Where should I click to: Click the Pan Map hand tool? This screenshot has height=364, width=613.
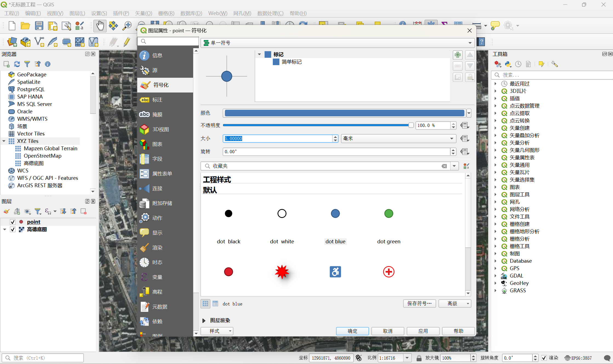coord(100,26)
